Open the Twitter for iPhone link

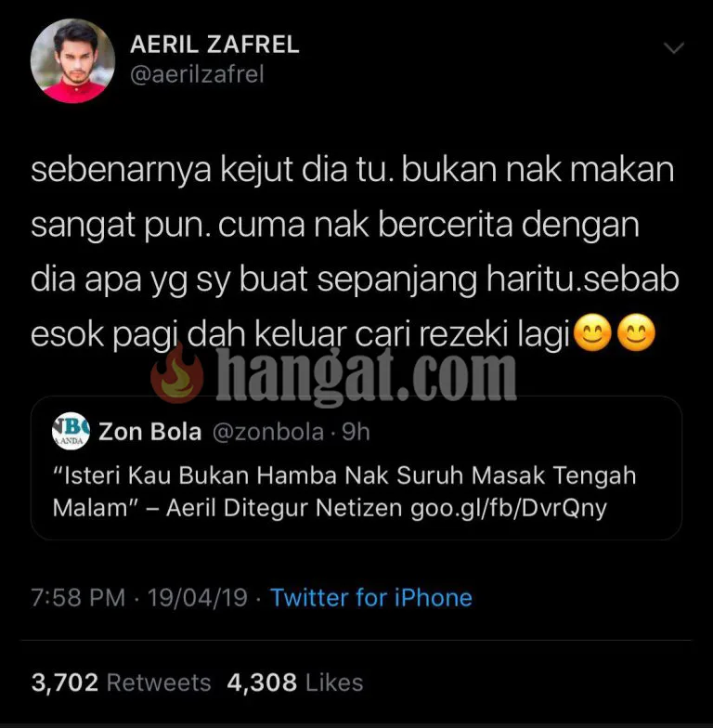click(x=371, y=598)
